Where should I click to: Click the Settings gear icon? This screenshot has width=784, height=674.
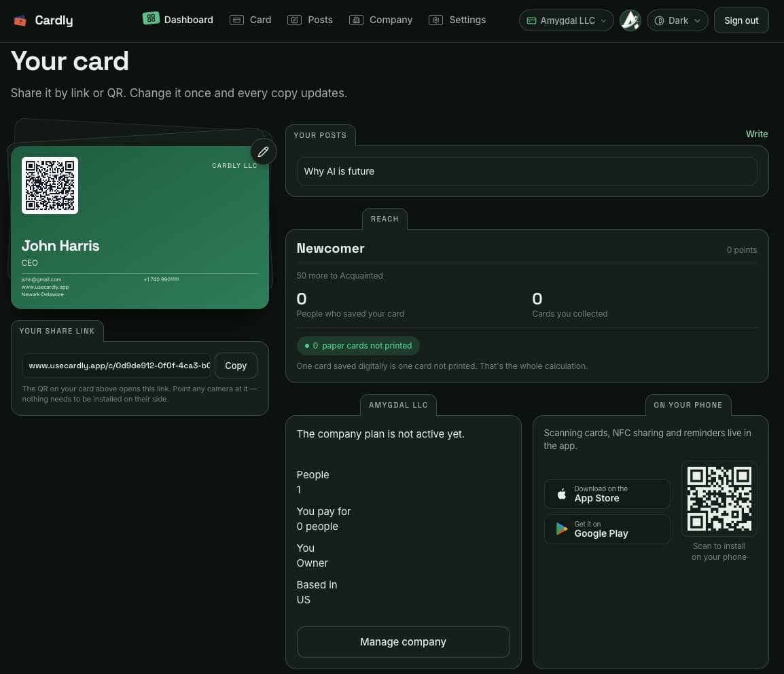(x=435, y=20)
